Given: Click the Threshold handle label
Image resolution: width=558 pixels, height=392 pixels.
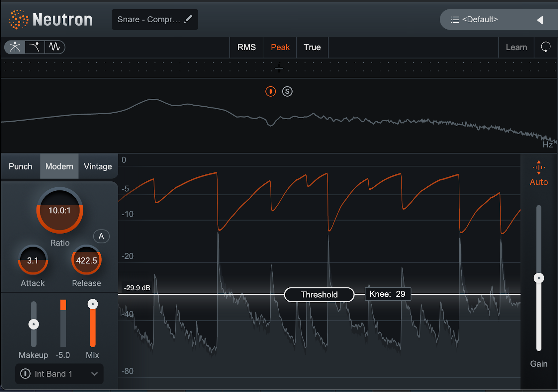Looking at the screenshot, I should point(319,295).
